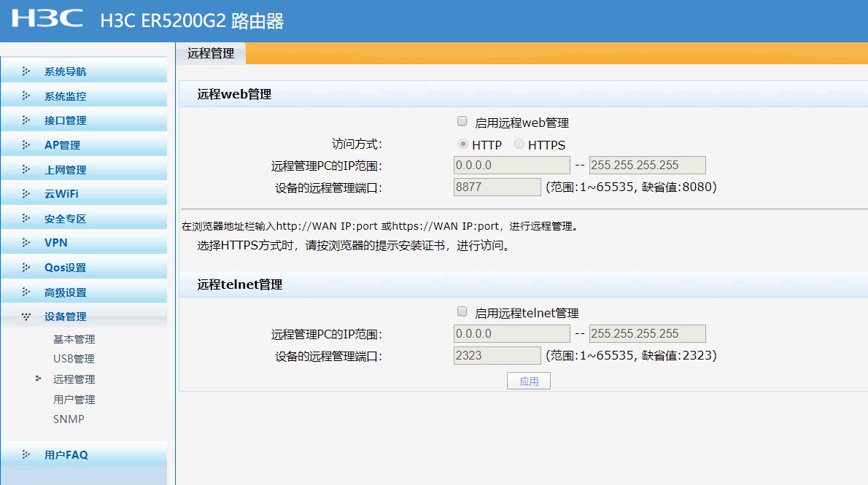
Task: Expand arrow icon beside 云WiFi
Action: click(26, 194)
